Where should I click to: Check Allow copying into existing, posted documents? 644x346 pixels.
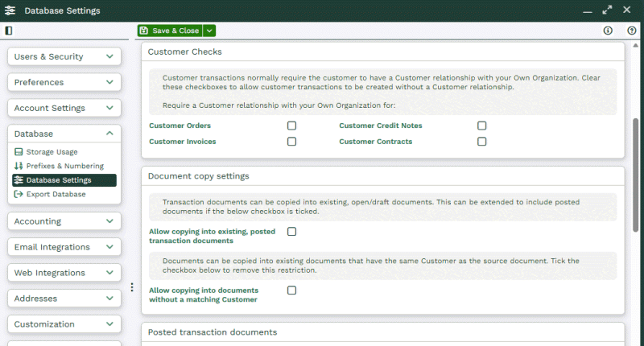(291, 232)
